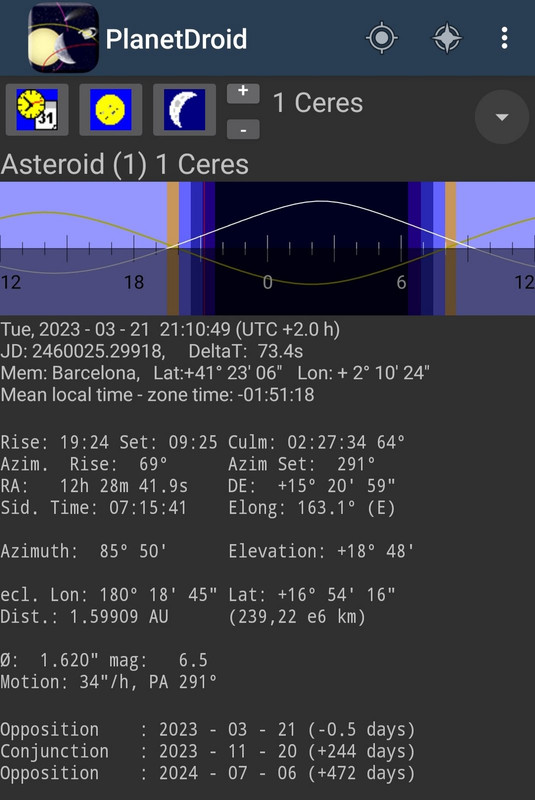Tap the 'Lon: + 2° 10' 24"' value
The width and height of the screenshot is (535, 800).
coord(364,373)
